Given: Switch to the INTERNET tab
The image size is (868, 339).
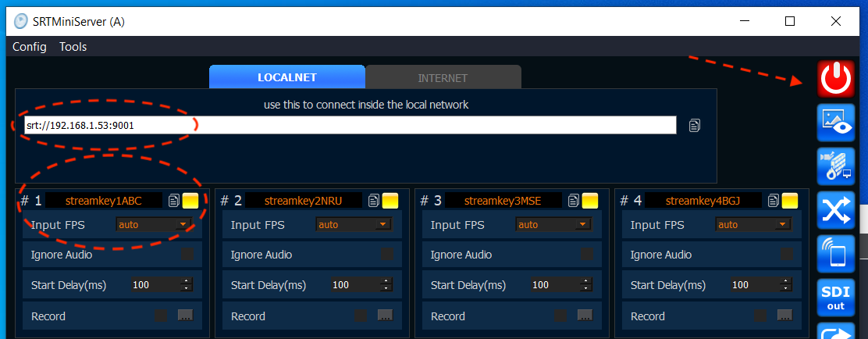Looking at the screenshot, I should [443, 77].
